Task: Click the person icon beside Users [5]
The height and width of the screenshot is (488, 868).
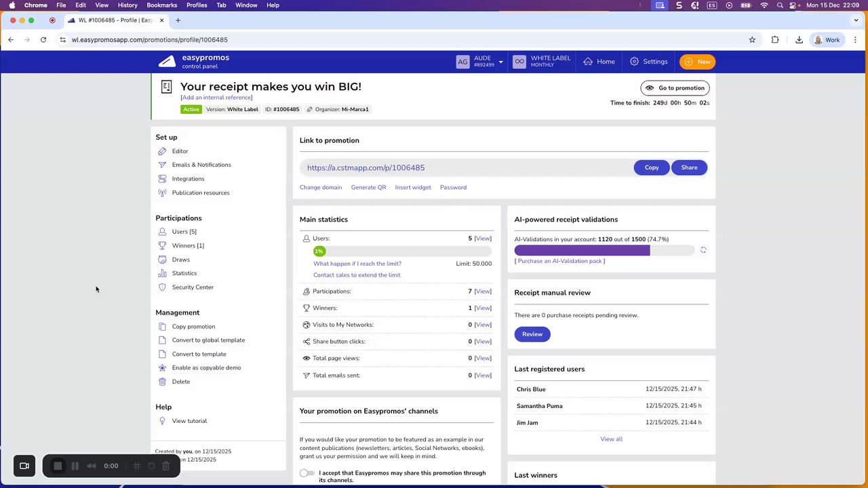Action: (162, 232)
